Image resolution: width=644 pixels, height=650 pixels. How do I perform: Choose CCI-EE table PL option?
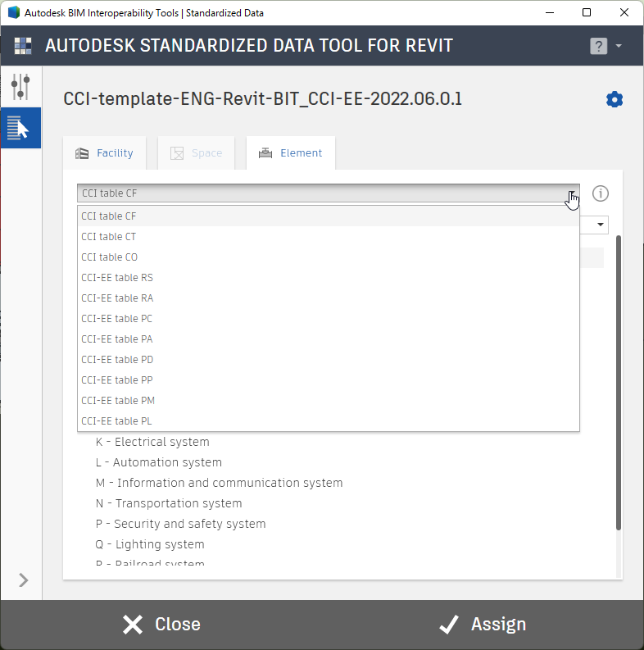click(x=329, y=421)
